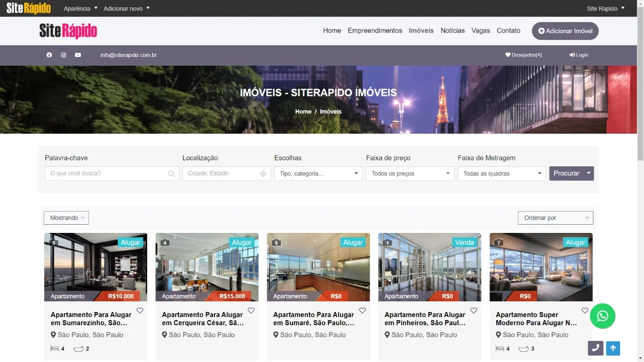Click the Adicionar Imóvel button
The width and height of the screenshot is (644, 362).
pos(565,31)
